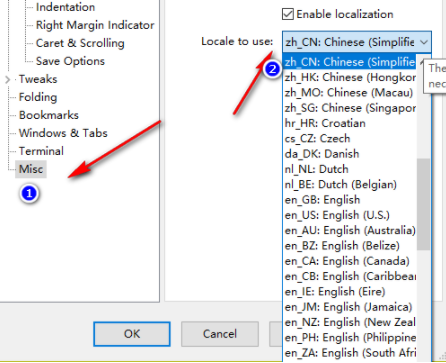The height and width of the screenshot is (363, 446).
Task: Pick en_IE: English (Eire) locale
Action: (x=350, y=292)
